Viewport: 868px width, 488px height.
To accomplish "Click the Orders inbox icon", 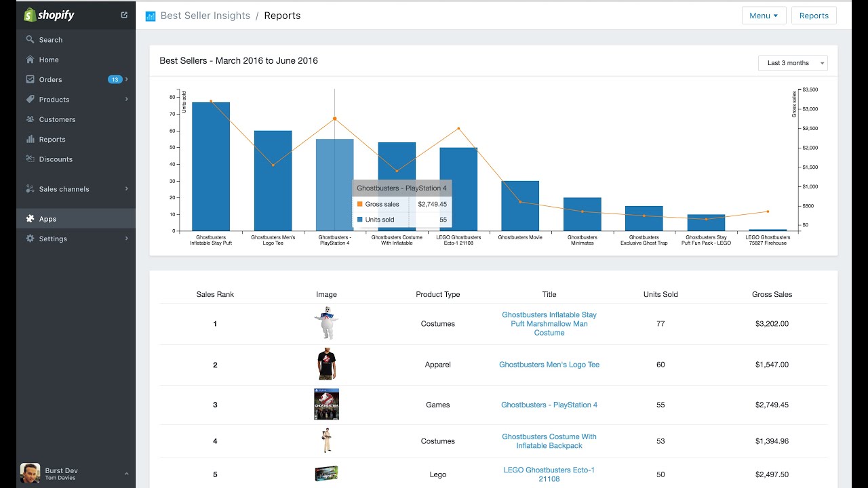I will tap(30, 79).
